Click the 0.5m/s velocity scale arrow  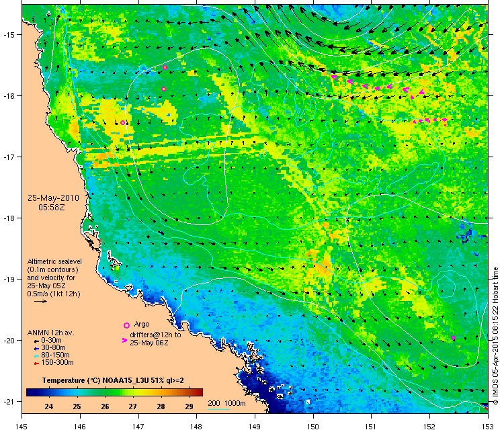coord(40,301)
